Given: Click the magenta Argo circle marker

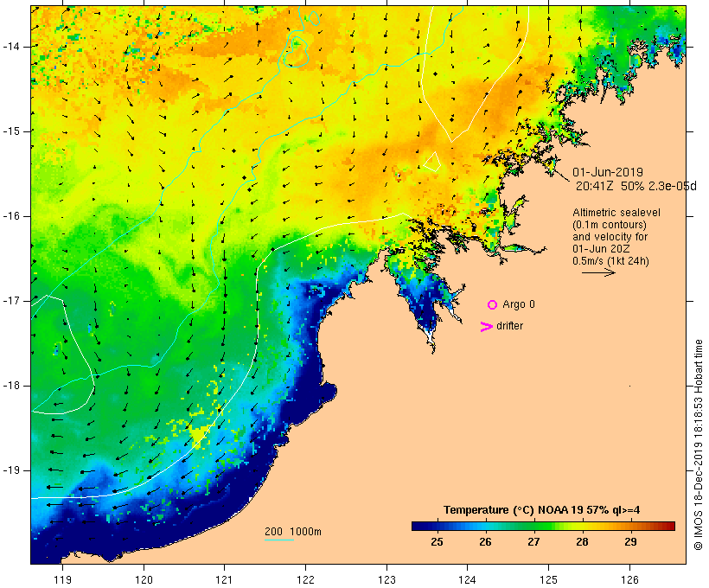Looking at the screenshot, I should pos(493,305).
